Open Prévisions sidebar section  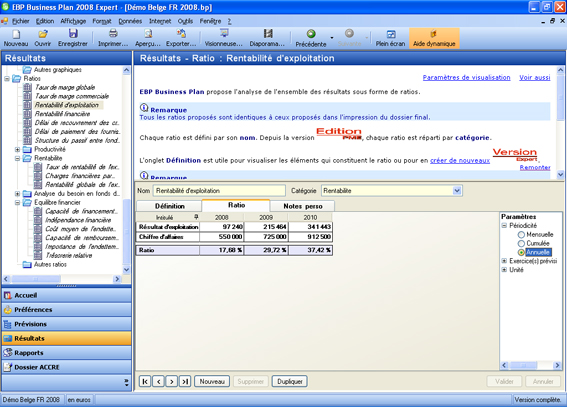pyautogui.click(x=67, y=324)
